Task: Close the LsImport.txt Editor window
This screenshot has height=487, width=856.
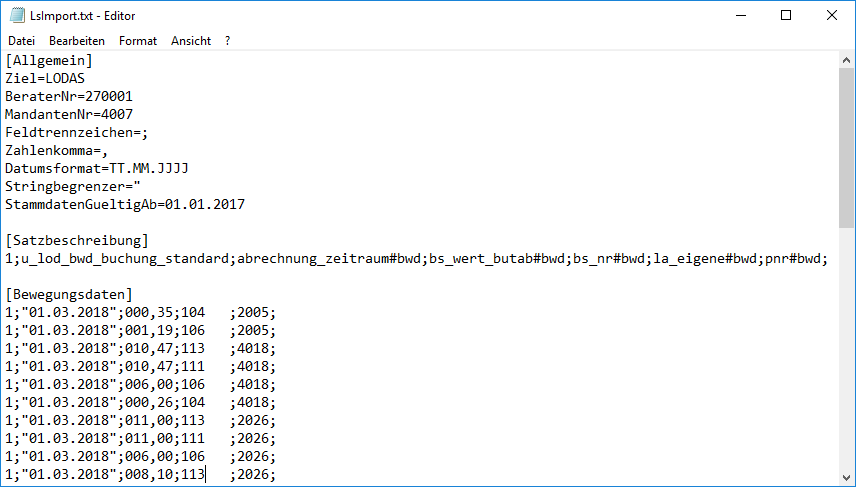Action: [x=832, y=16]
